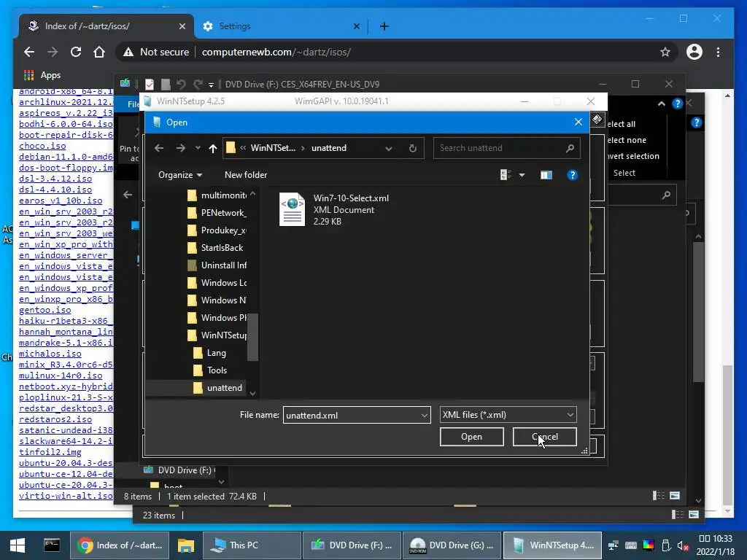This screenshot has height=560, width=747.
Task: Click the Not secure site warning
Action: (x=156, y=52)
